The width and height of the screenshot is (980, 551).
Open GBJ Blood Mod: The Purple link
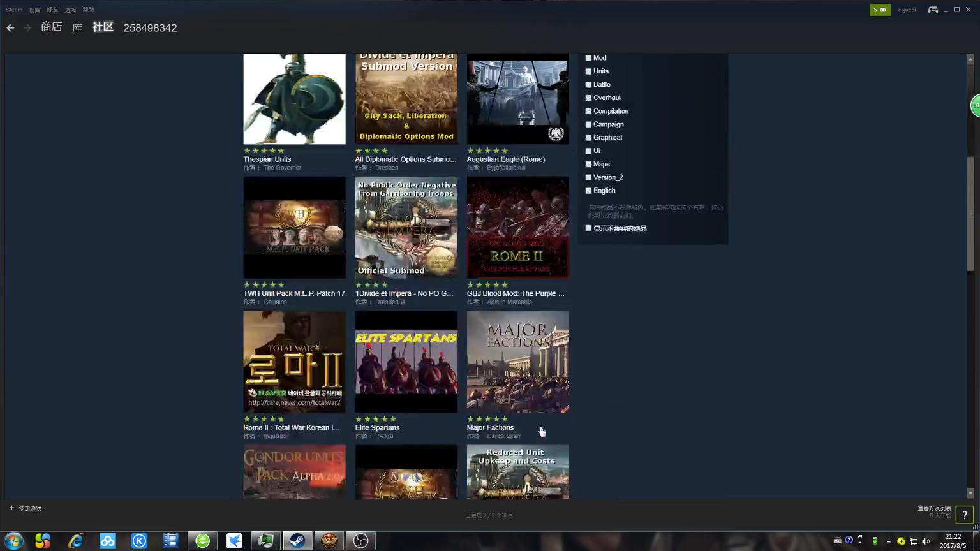(516, 293)
